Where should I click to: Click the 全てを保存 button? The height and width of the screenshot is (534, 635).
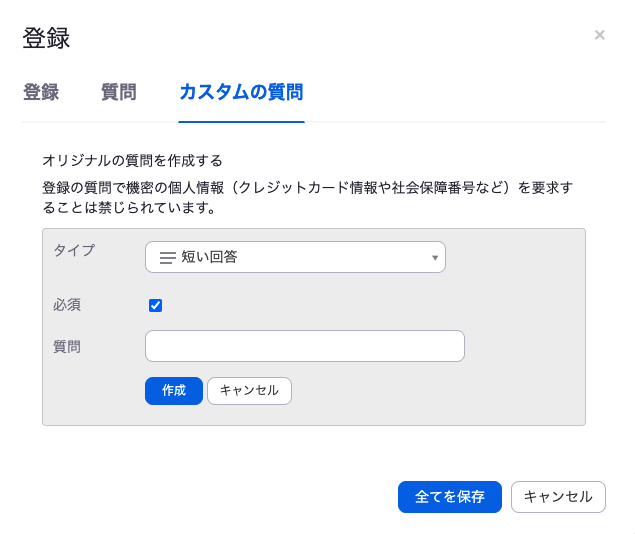pos(450,497)
